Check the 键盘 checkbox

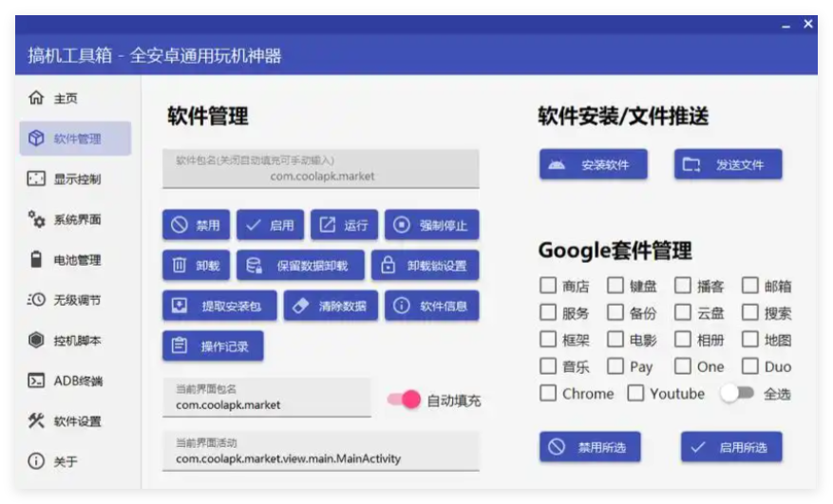pyautogui.click(x=615, y=286)
